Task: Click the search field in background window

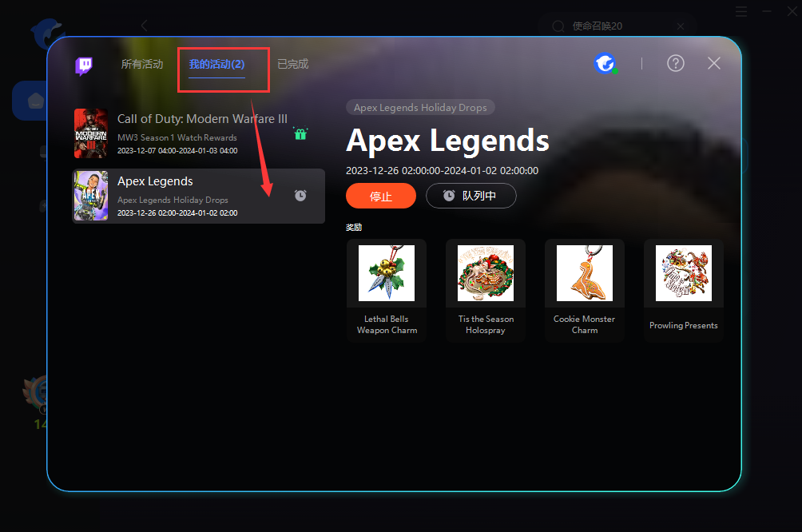Action: [617, 26]
